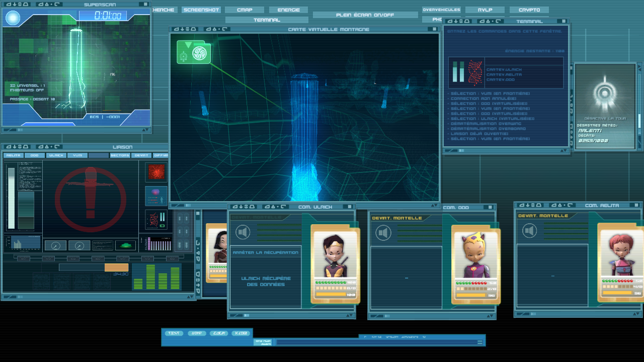Image resolution: width=644 pixels, height=362 pixels.
Task: Toggle Plein Écran On/Off
Action: [365, 15]
